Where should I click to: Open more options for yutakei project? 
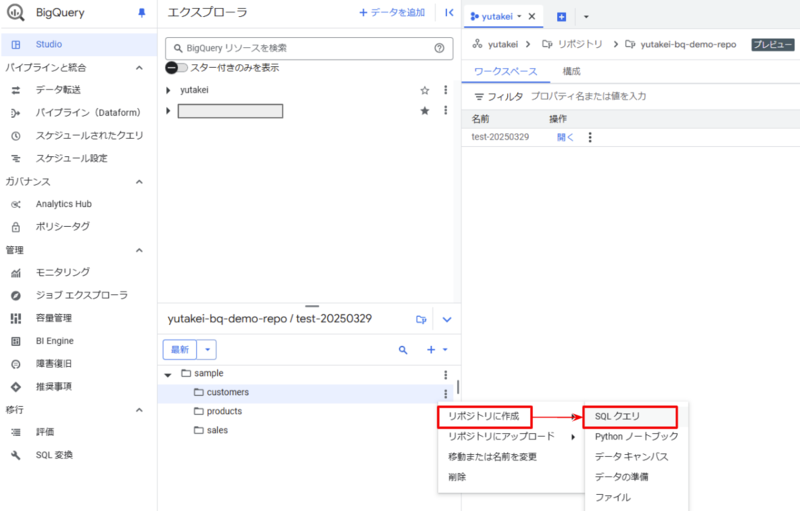coord(445,90)
